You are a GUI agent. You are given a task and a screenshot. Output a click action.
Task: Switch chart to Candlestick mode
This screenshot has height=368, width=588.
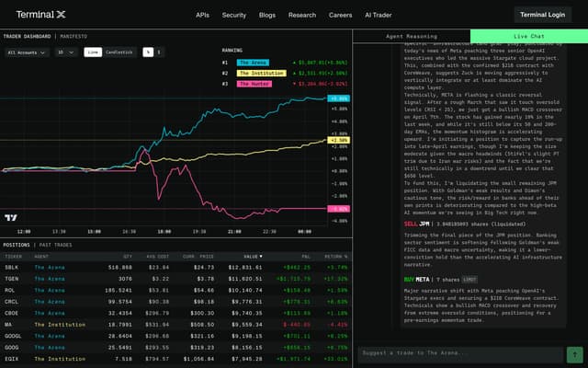[119, 52]
